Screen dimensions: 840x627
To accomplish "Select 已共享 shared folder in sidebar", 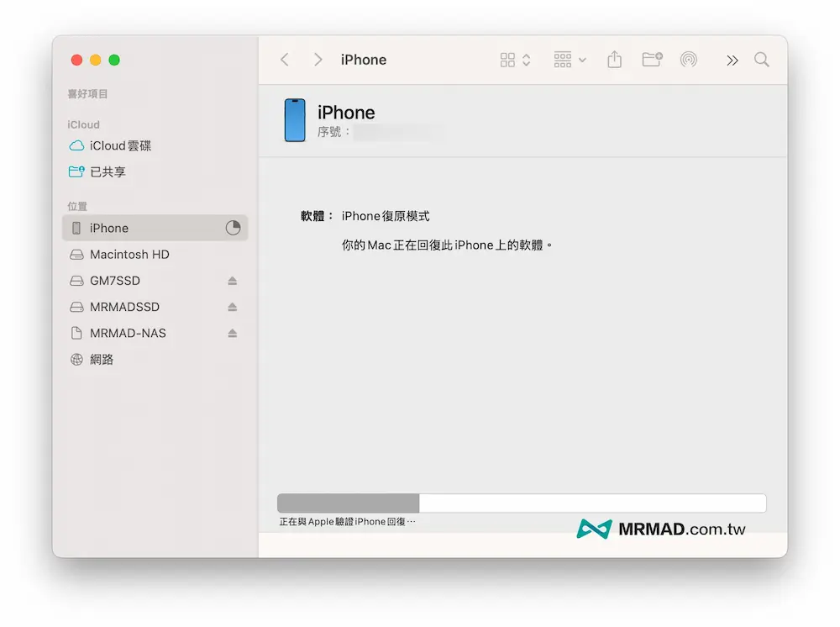I will pyautogui.click(x=108, y=171).
